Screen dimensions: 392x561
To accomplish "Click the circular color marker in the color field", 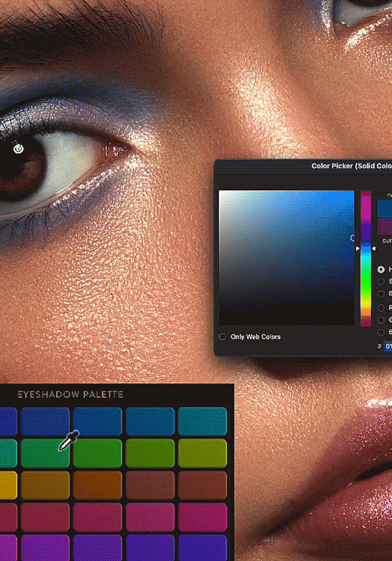I will click(352, 237).
